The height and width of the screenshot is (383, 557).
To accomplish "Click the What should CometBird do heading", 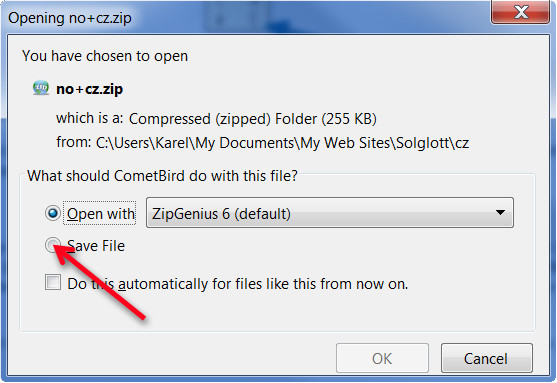I will point(162,176).
